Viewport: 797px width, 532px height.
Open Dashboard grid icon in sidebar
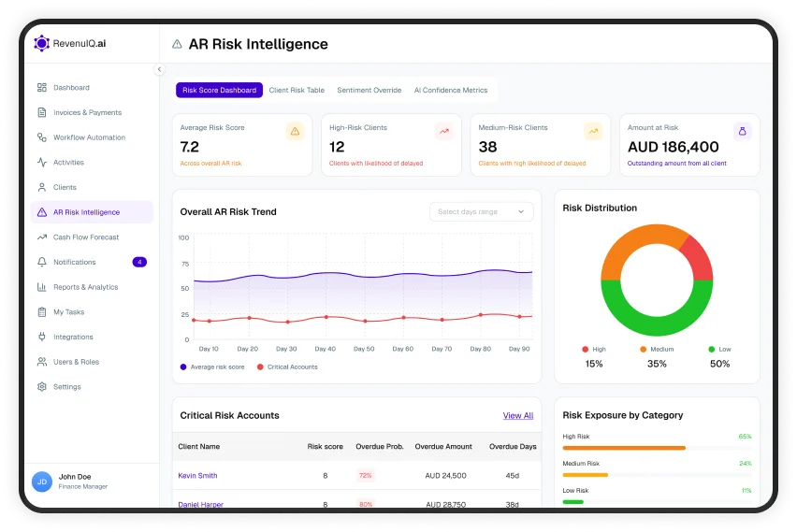click(x=42, y=87)
